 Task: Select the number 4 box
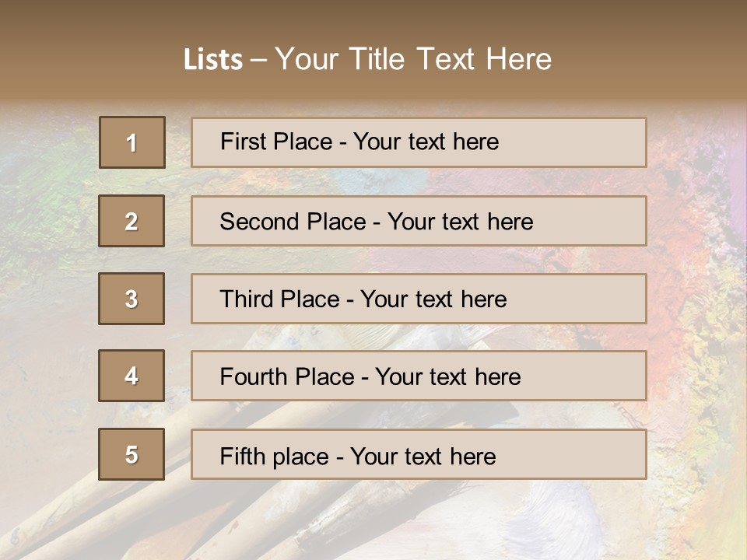pos(132,376)
